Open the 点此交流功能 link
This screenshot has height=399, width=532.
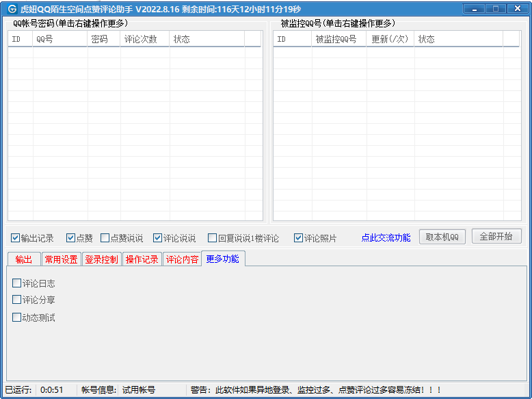386,237
